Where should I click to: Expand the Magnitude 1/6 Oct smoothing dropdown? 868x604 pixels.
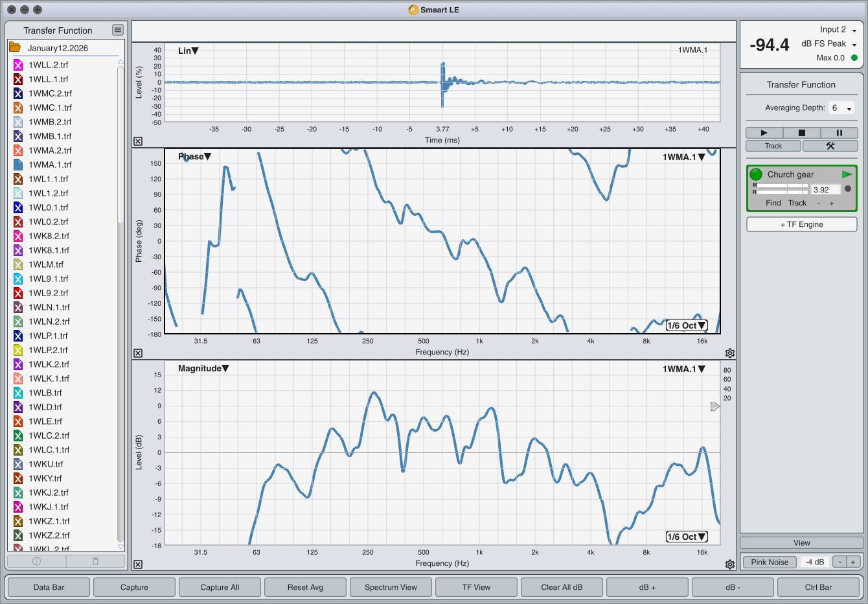click(687, 537)
